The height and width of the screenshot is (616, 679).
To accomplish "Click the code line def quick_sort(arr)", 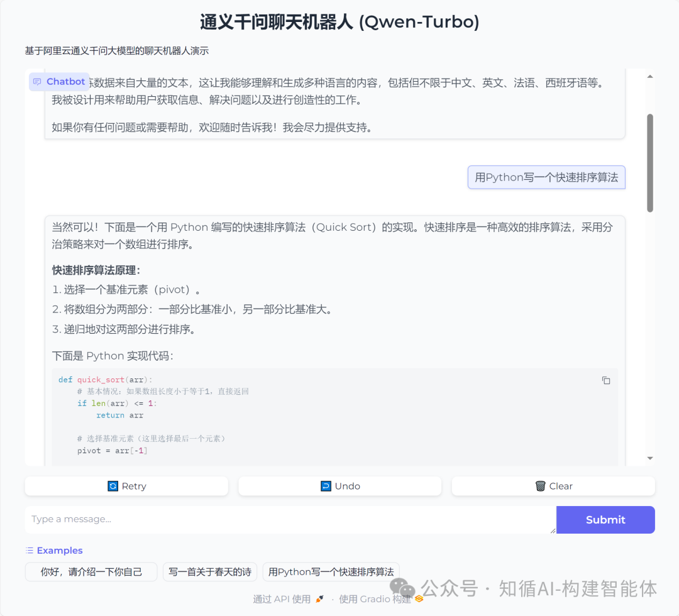I will pos(105,380).
